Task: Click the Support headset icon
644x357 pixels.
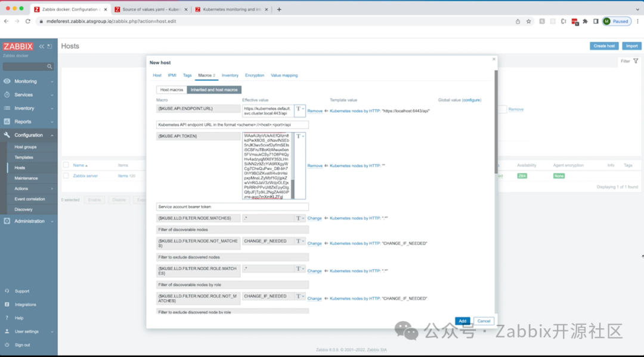Action: click(7, 291)
